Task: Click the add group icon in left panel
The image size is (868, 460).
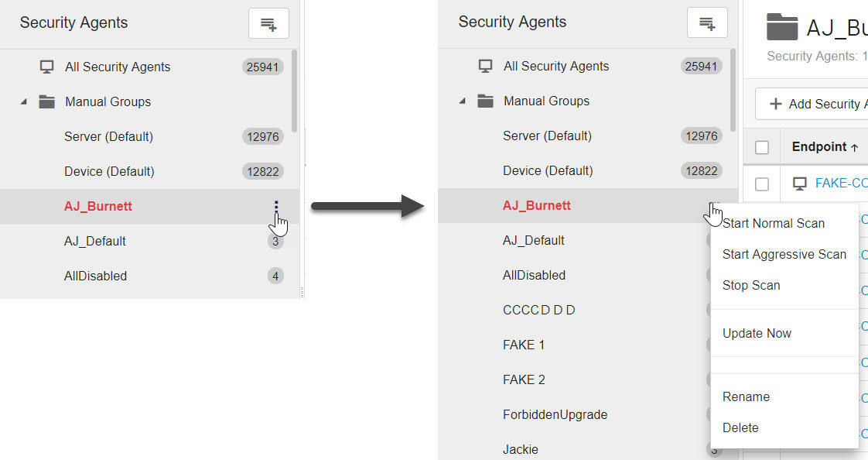Action: [268, 24]
